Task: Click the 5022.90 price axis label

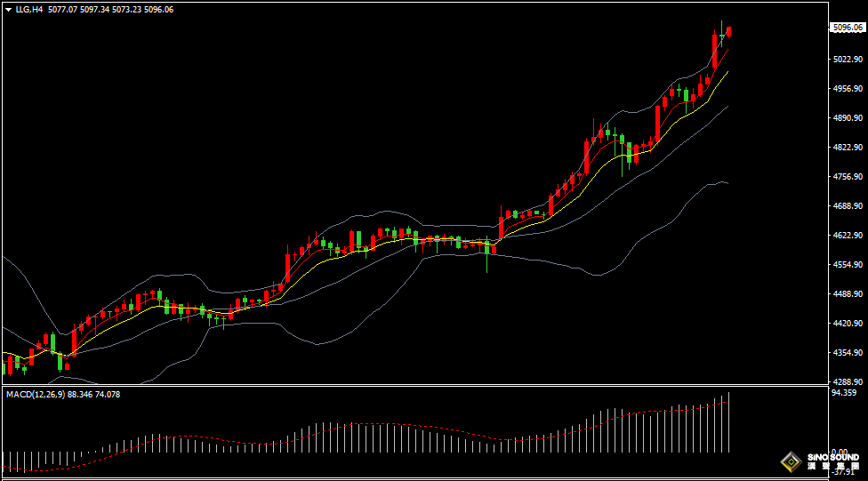Action: click(847, 60)
